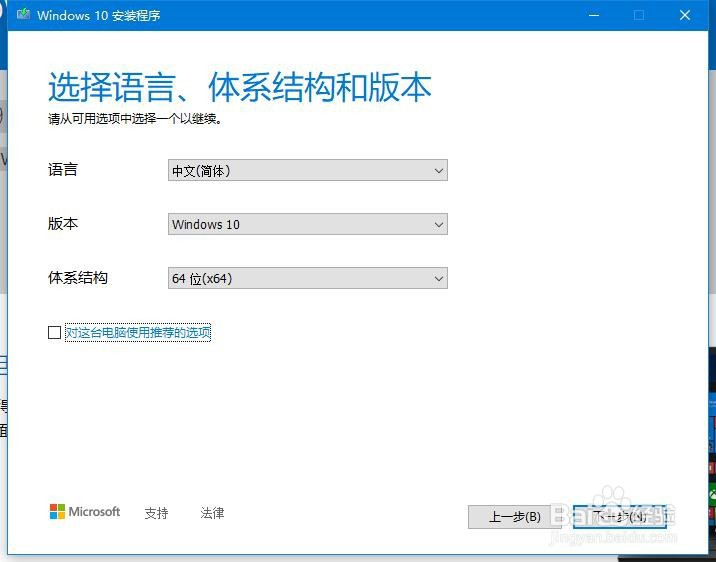716x562 pixels.
Task: Click the Windows 10 安装程序 title text
Action: pos(99,15)
